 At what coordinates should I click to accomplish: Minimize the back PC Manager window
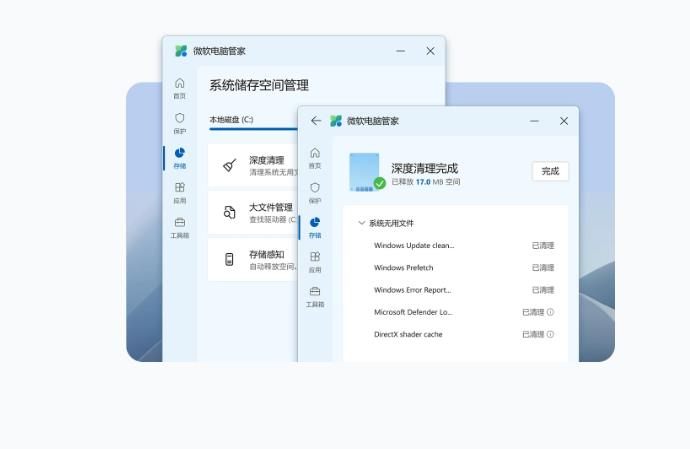coord(400,51)
